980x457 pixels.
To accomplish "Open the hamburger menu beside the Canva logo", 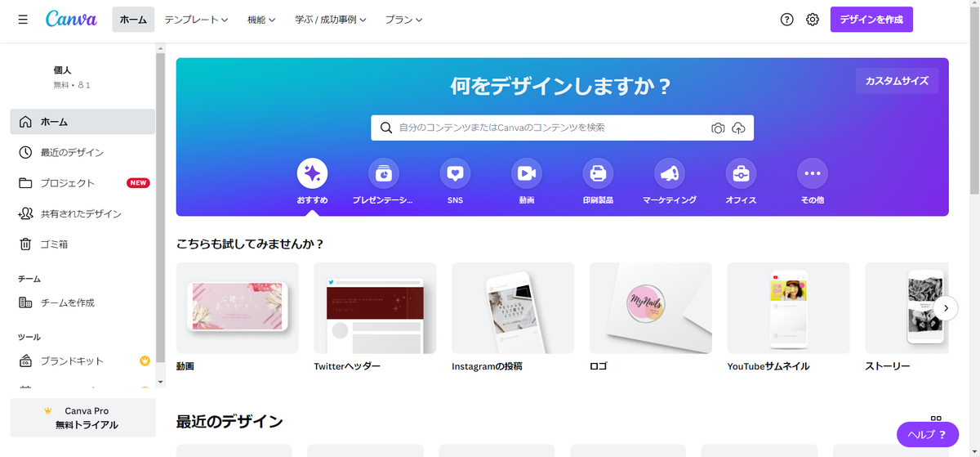I will [23, 19].
